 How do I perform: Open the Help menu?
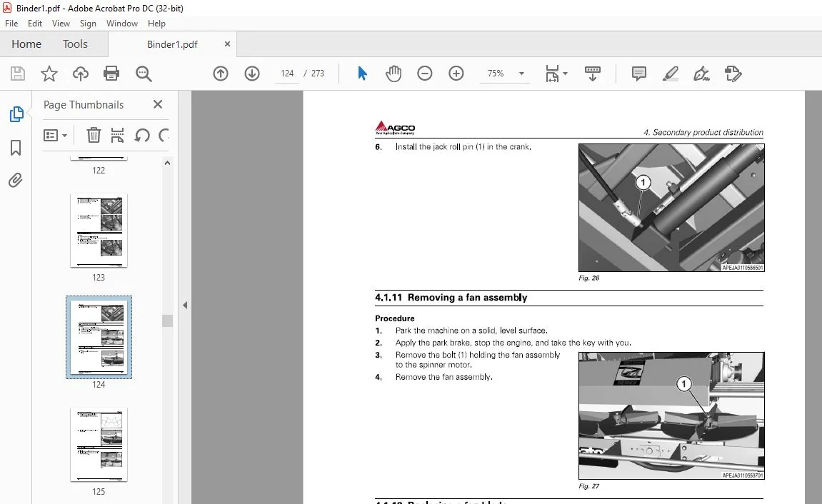(156, 24)
